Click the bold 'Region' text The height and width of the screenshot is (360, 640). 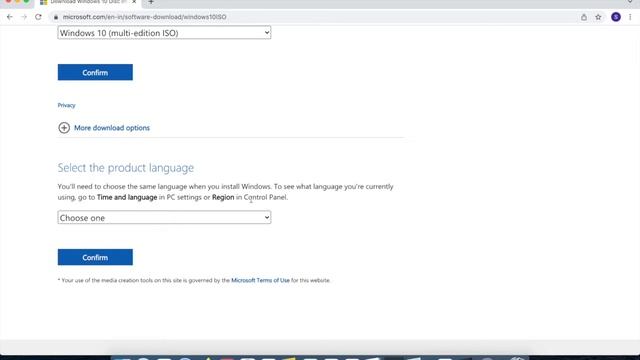223,197
